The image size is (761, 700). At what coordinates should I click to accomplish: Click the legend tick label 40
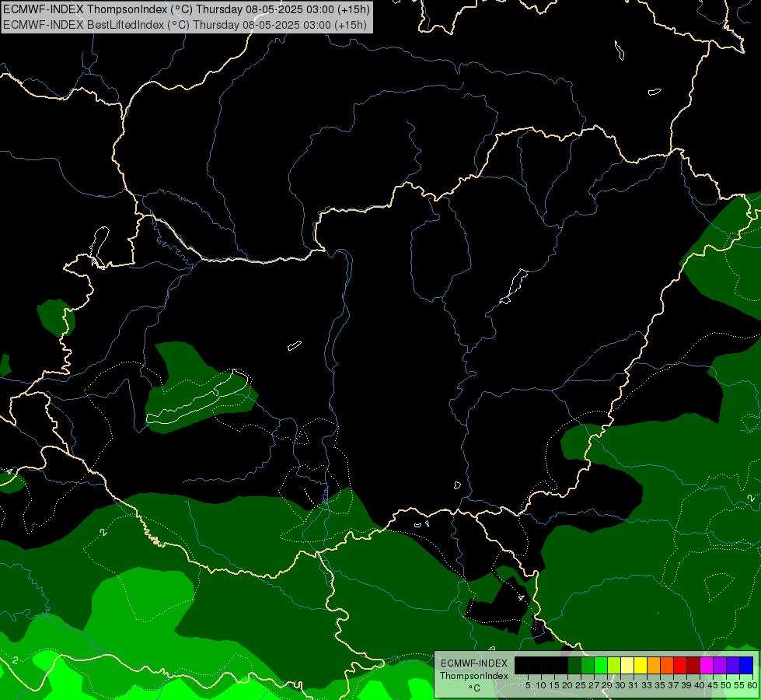tap(700, 685)
